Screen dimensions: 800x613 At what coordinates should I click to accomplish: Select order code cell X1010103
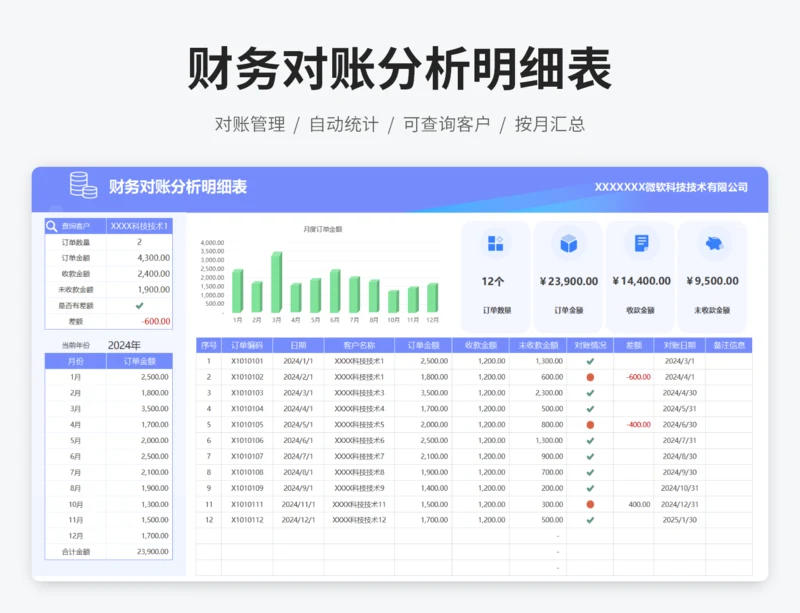pyautogui.click(x=247, y=393)
